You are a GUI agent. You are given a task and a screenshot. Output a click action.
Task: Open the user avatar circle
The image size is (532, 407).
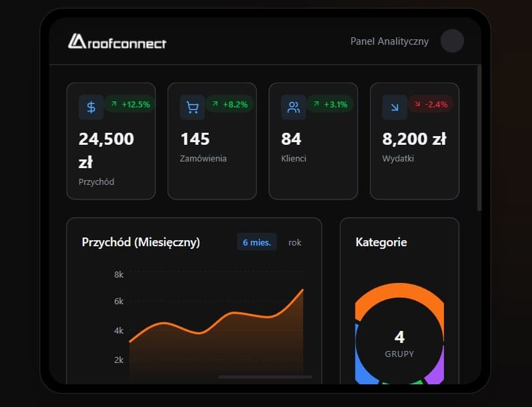click(x=453, y=41)
